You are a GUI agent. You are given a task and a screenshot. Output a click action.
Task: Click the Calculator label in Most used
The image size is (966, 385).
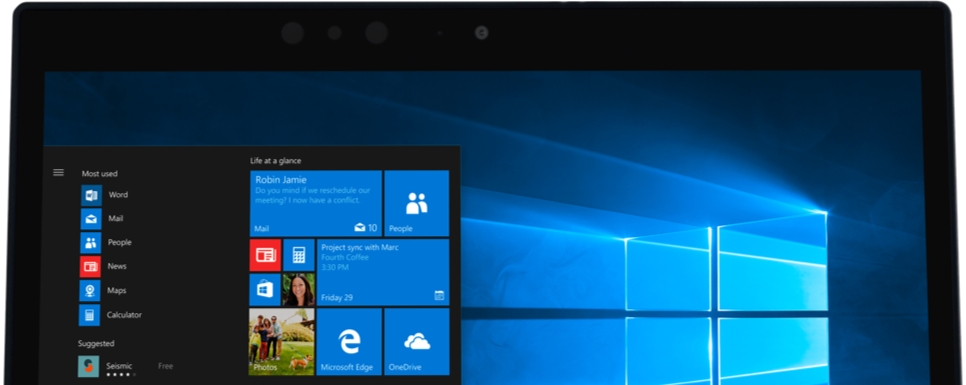[x=124, y=315]
